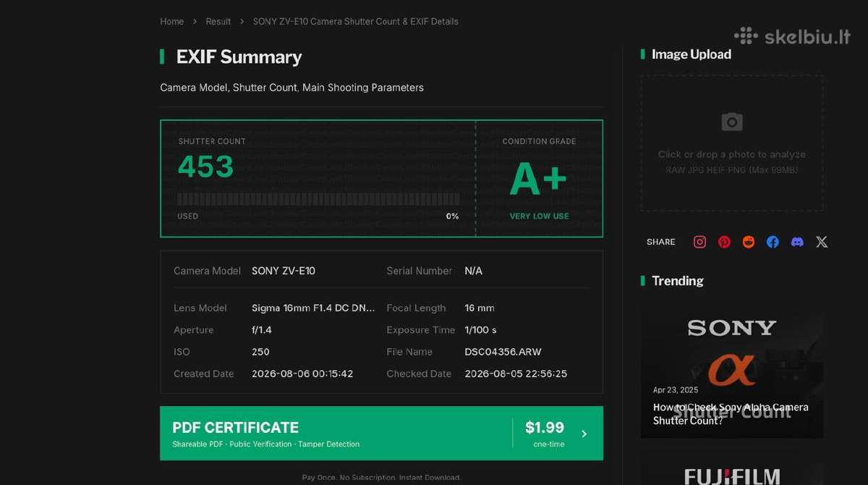Image resolution: width=868 pixels, height=485 pixels.
Task: Share via the Pinterest icon
Action: pos(724,242)
